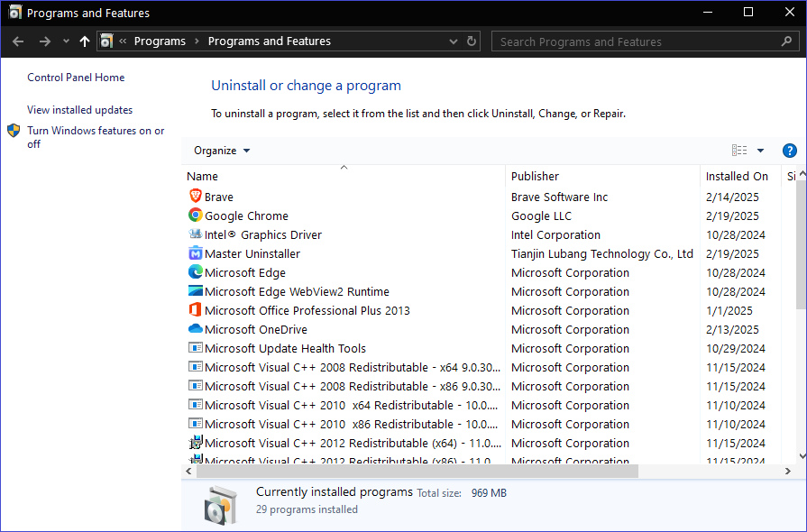Open the help question mark icon
Screen dimensions: 807x532
(x=789, y=151)
